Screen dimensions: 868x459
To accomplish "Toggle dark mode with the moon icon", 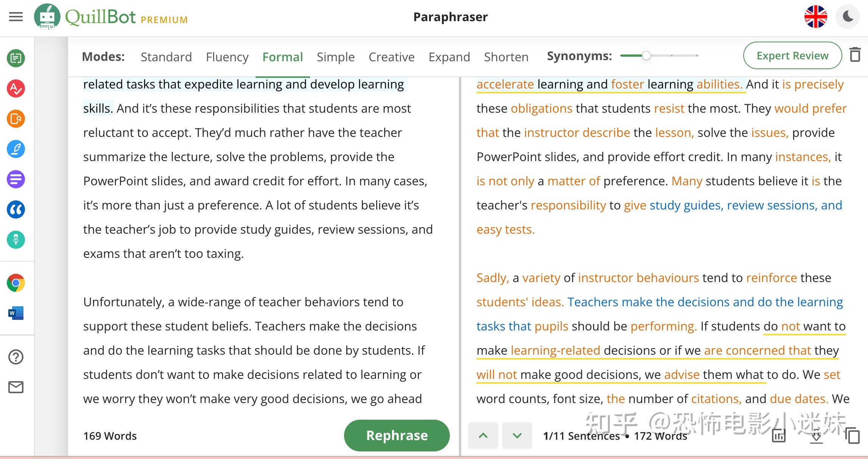I will coord(848,17).
